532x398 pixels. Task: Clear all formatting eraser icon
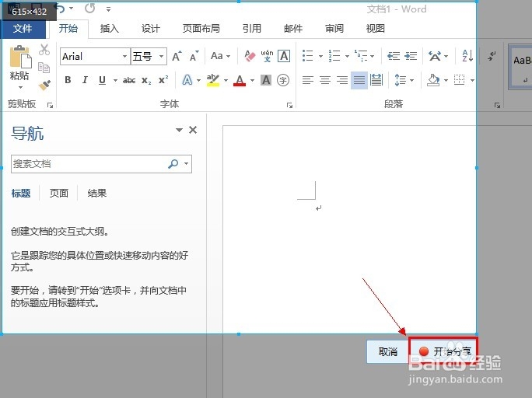pos(250,56)
